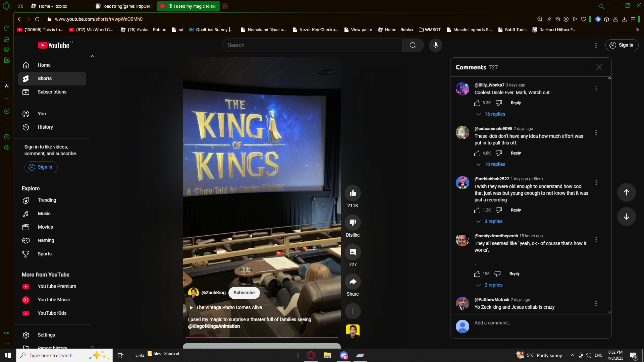Subscribe to @ZachKing channel
644x362 pixels.
tap(244, 293)
